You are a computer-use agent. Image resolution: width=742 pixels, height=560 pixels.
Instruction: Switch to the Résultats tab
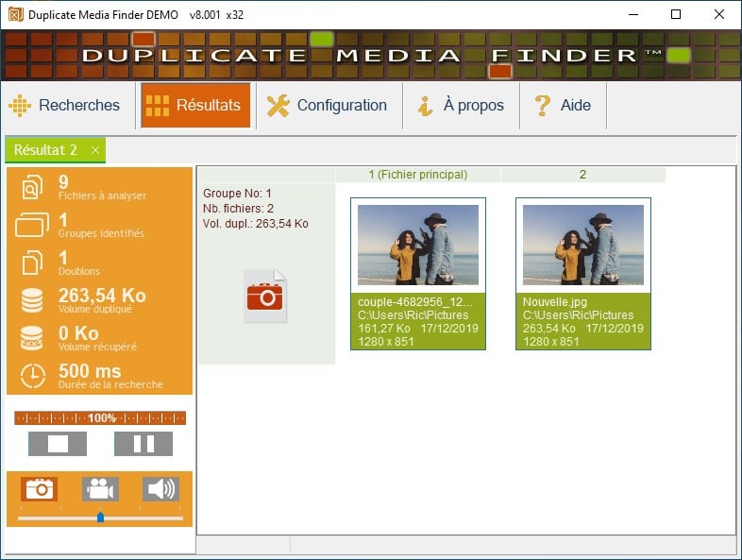coord(195,106)
